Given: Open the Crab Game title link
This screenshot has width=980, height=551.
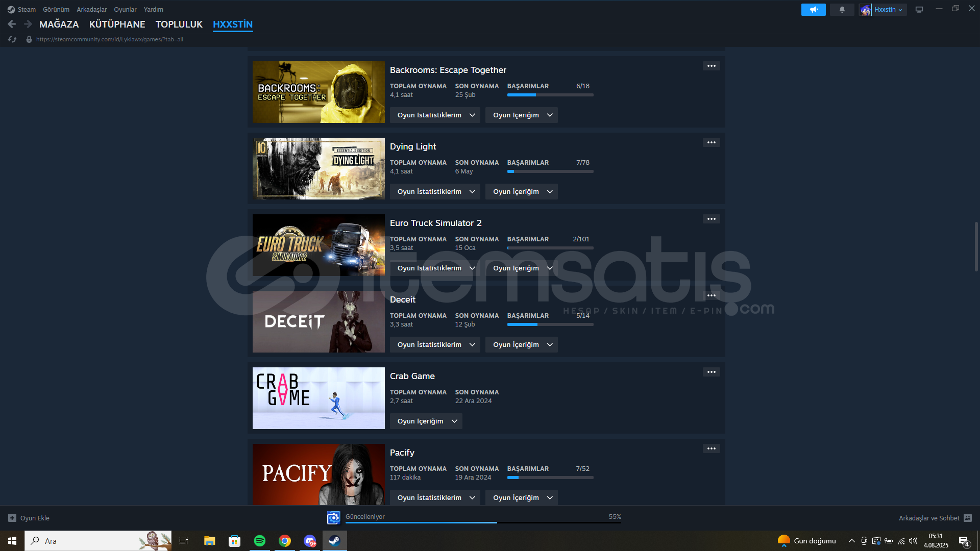Looking at the screenshot, I should click(412, 376).
